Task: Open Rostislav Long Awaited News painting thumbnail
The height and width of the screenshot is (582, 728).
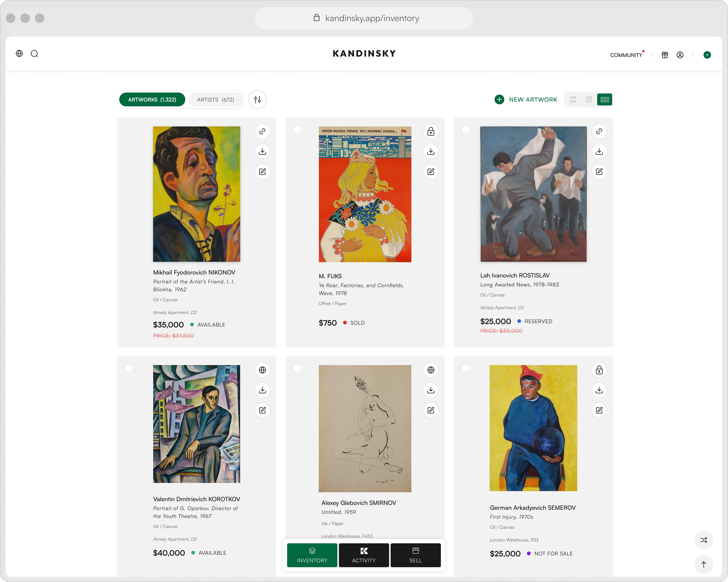Action: (533, 194)
